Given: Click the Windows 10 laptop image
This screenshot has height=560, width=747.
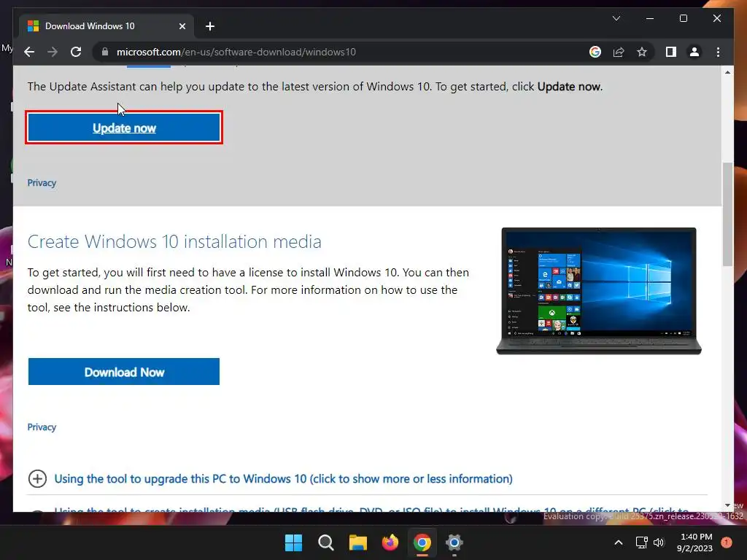Looking at the screenshot, I should (x=599, y=291).
